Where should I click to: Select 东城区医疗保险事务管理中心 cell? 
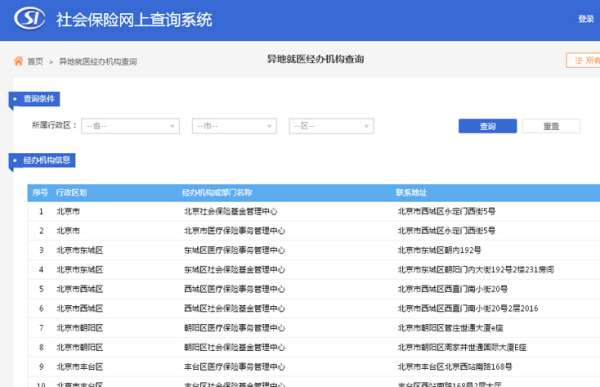[x=234, y=250]
